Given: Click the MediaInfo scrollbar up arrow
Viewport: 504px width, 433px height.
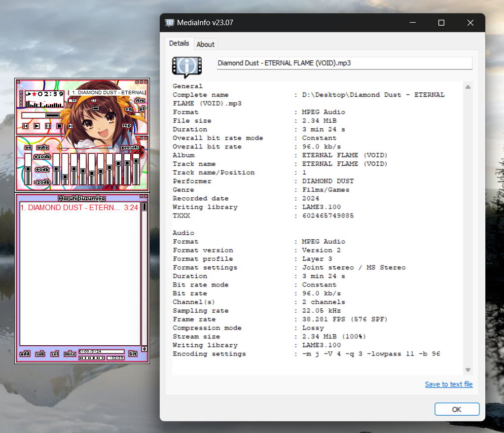Looking at the screenshot, I should 468,87.
